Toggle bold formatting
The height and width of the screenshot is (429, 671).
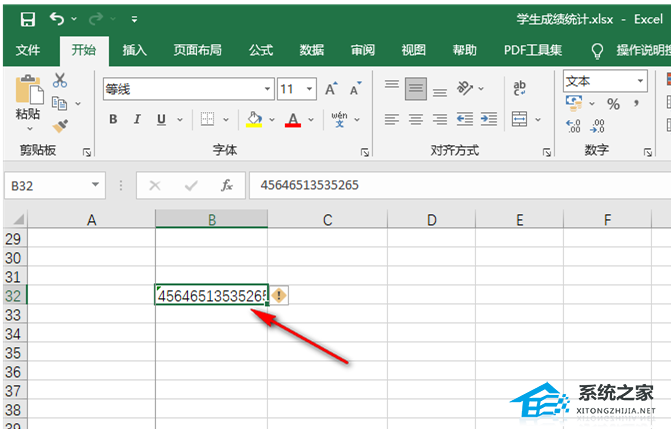[113, 119]
